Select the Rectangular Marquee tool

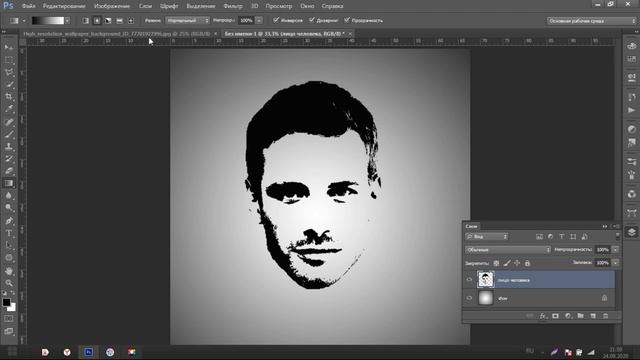pyautogui.click(x=9, y=60)
